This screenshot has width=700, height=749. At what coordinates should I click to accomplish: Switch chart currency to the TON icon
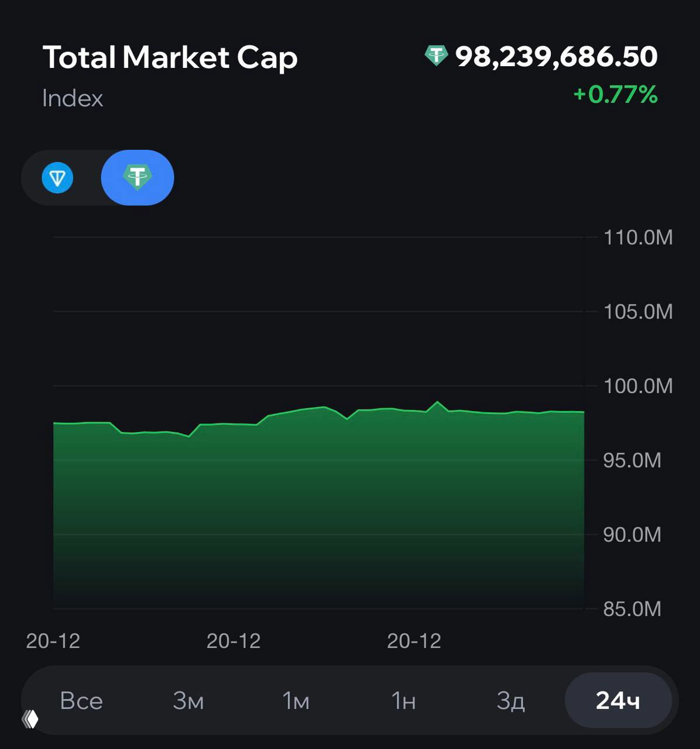[x=57, y=178]
